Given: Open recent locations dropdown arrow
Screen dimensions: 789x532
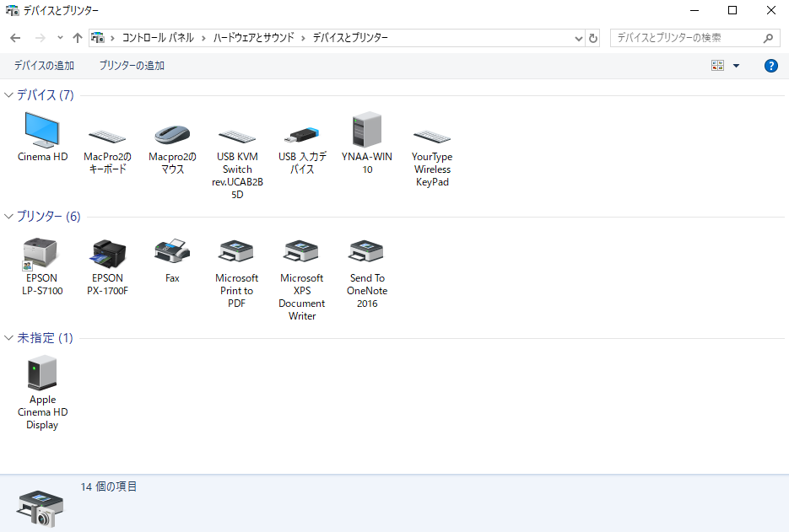Looking at the screenshot, I should pyautogui.click(x=60, y=38).
